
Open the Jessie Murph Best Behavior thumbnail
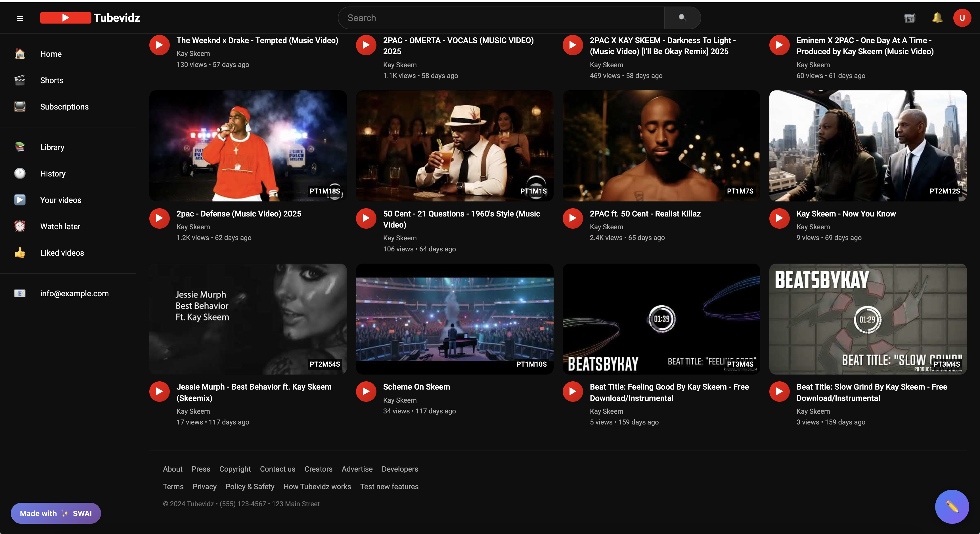point(248,319)
